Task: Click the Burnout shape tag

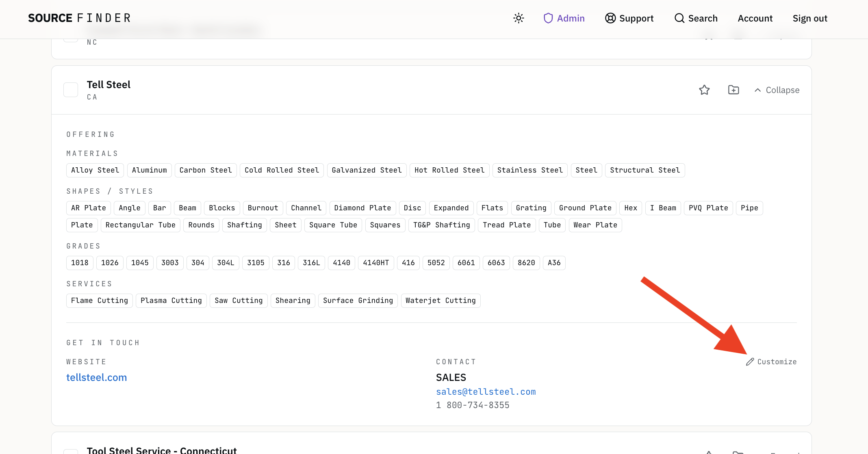Action: pyautogui.click(x=263, y=208)
